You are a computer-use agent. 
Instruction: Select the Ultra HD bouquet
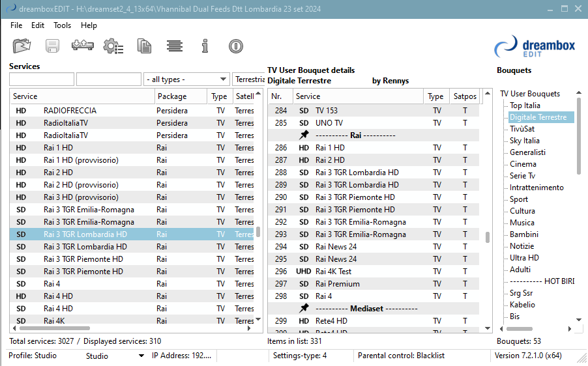pos(524,258)
